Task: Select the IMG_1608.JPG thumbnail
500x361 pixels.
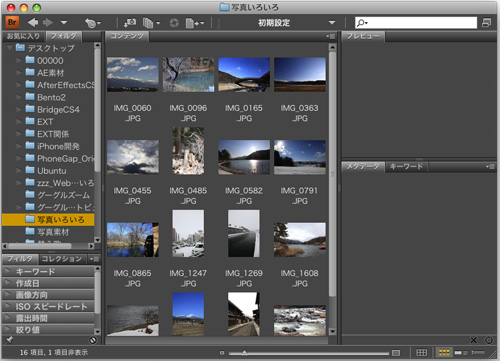Action: pyautogui.click(x=300, y=240)
